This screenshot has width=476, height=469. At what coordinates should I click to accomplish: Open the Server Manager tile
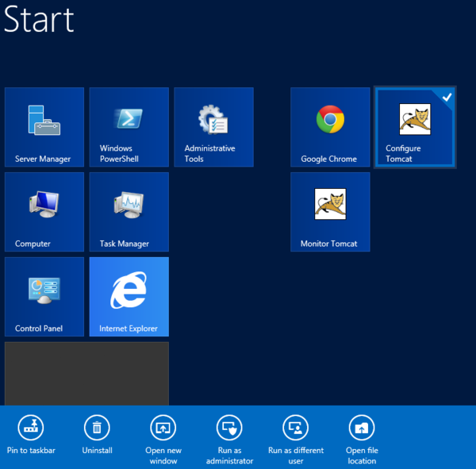(x=44, y=127)
